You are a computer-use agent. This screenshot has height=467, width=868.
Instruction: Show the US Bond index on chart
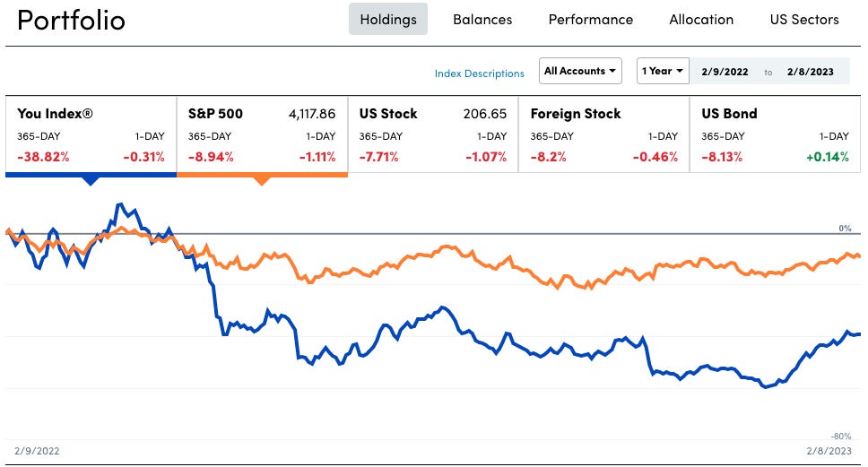click(774, 134)
